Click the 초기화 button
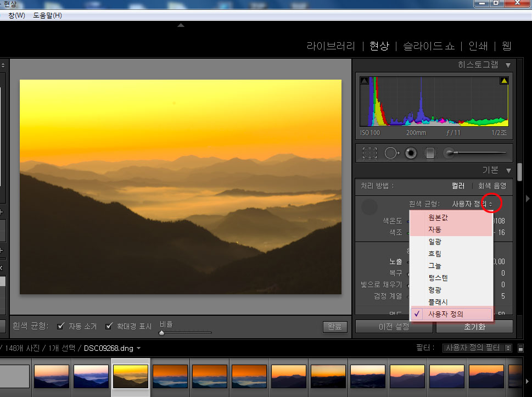 coord(474,327)
